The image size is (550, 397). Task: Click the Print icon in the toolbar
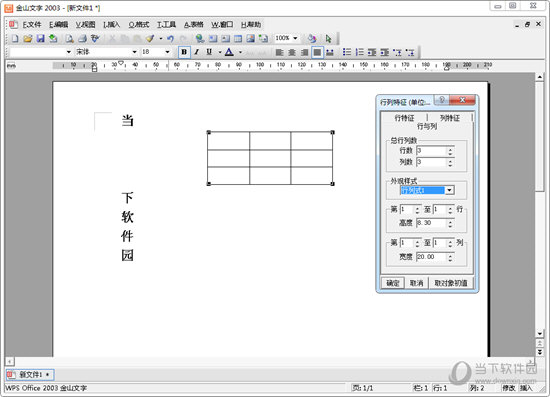(x=82, y=38)
